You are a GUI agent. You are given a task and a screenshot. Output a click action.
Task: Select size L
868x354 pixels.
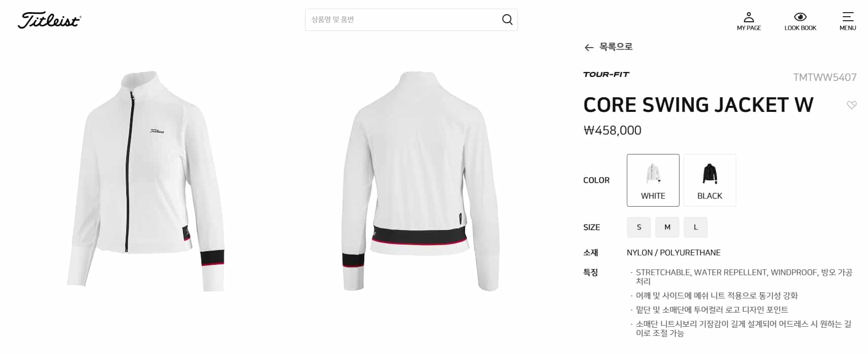click(696, 227)
